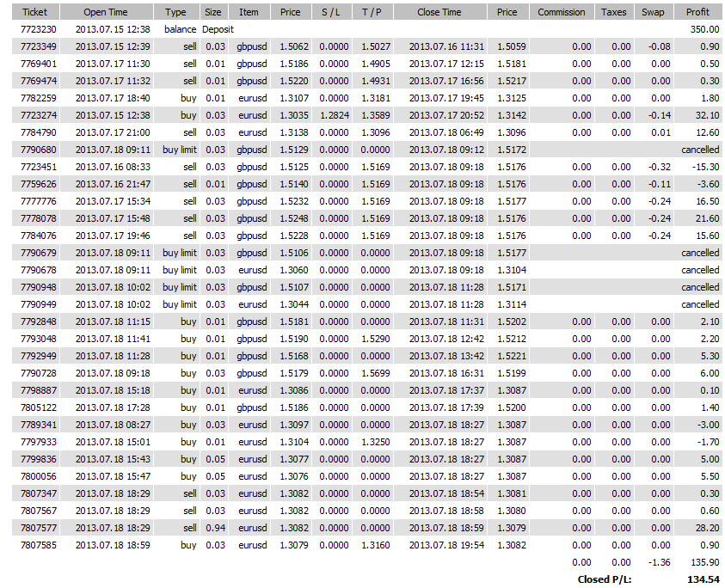This screenshot has height=588, width=725.
Task: Select ticket number 7723349
Action: tap(39, 46)
